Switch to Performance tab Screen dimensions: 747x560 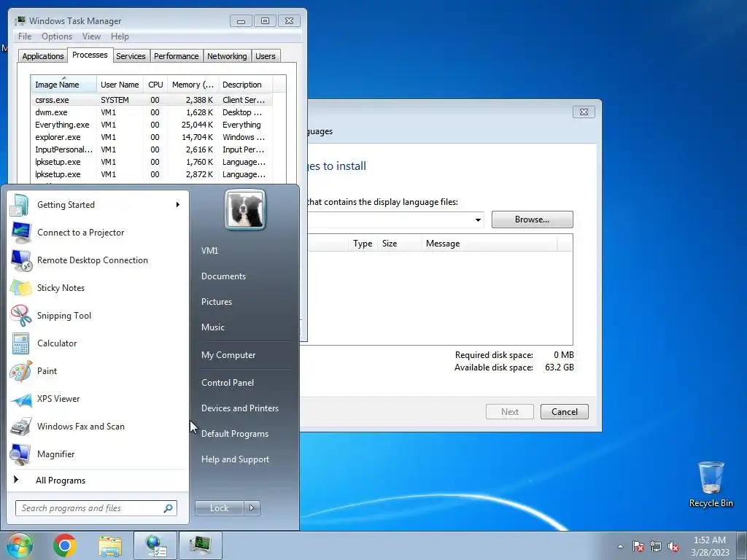coord(176,56)
